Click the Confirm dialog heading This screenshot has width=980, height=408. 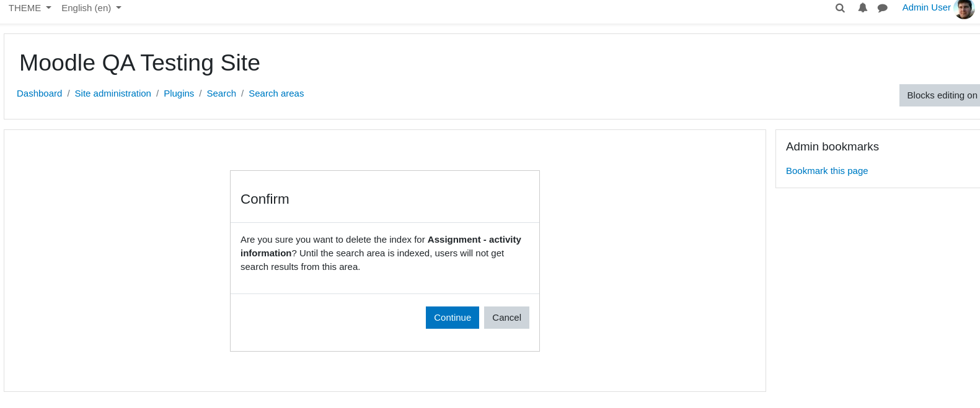265,199
